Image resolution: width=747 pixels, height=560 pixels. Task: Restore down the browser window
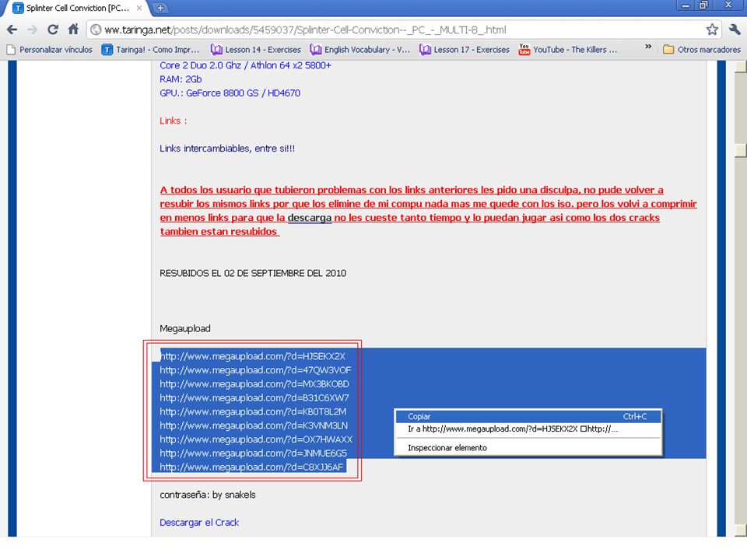[x=703, y=5]
